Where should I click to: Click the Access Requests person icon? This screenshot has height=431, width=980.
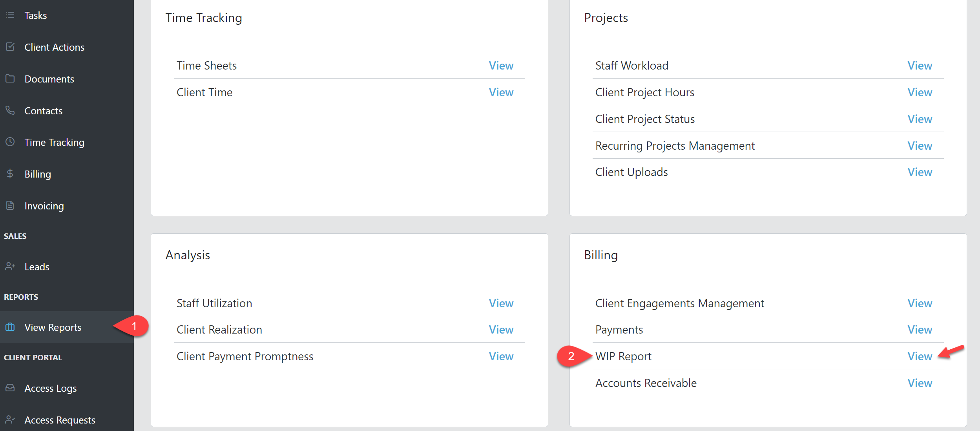10,420
